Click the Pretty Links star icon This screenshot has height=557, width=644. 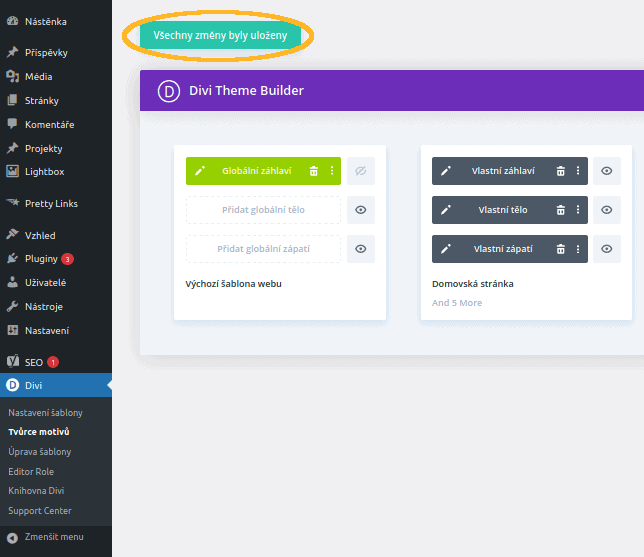click(13, 203)
